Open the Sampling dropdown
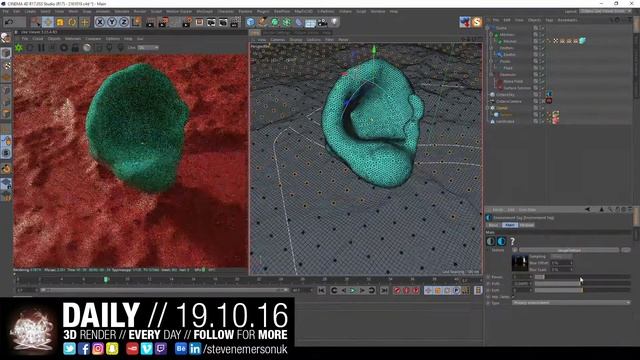This screenshot has height=360, width=640. [x=562, y=256]
